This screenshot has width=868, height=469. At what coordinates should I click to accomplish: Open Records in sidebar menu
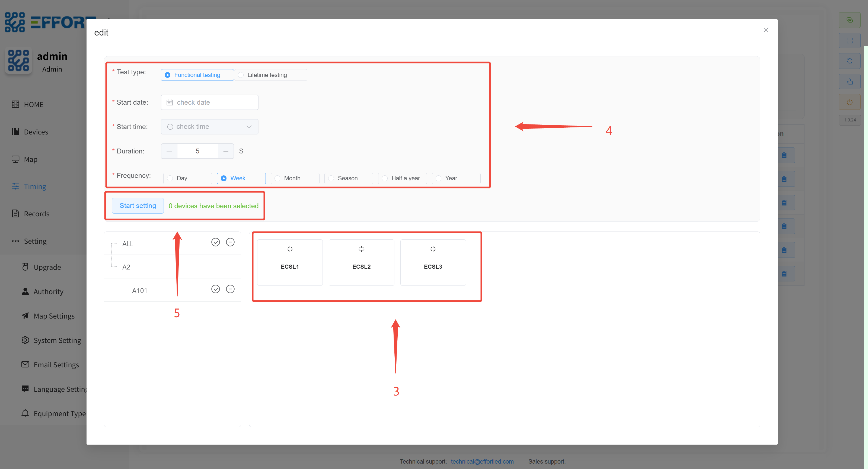click(36, 214)
